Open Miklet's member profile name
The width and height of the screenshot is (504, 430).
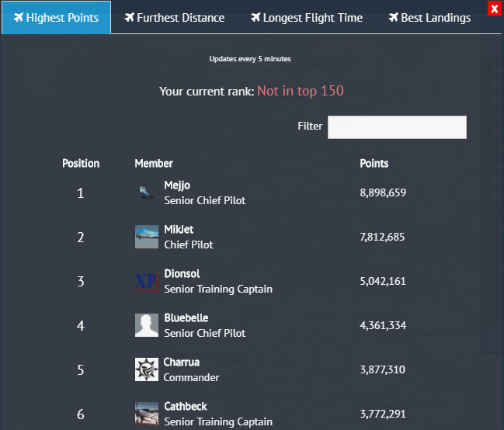[x=179, y=229]
